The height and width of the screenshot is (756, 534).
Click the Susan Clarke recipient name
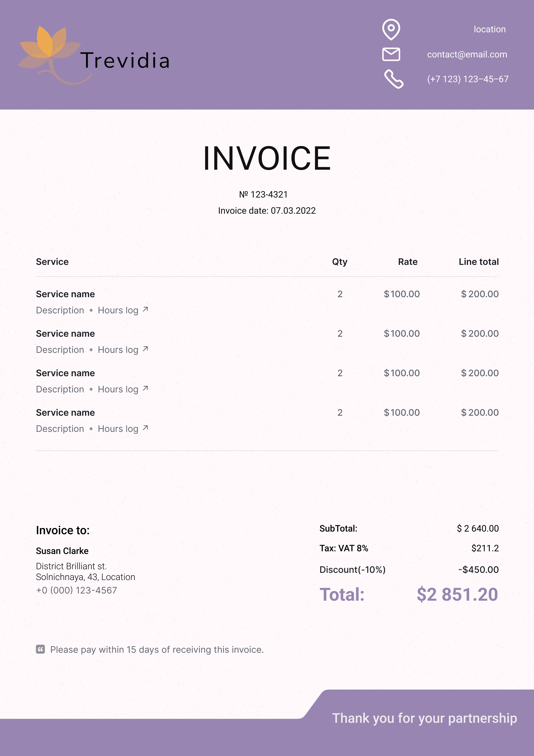click(62, 551)
